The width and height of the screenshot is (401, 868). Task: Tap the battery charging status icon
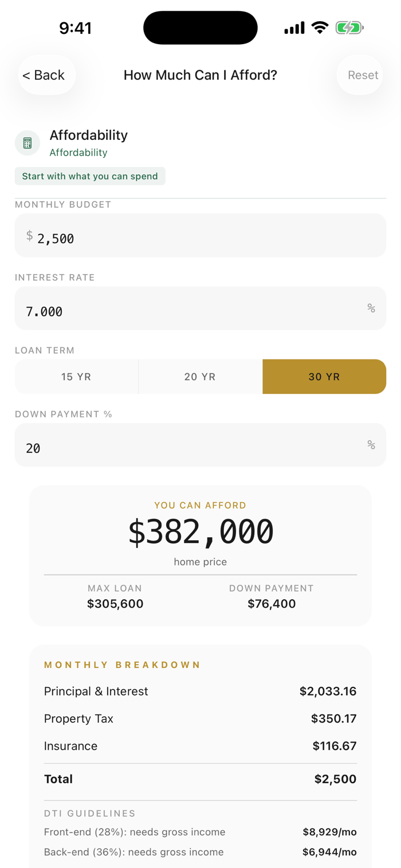(349, 28)
